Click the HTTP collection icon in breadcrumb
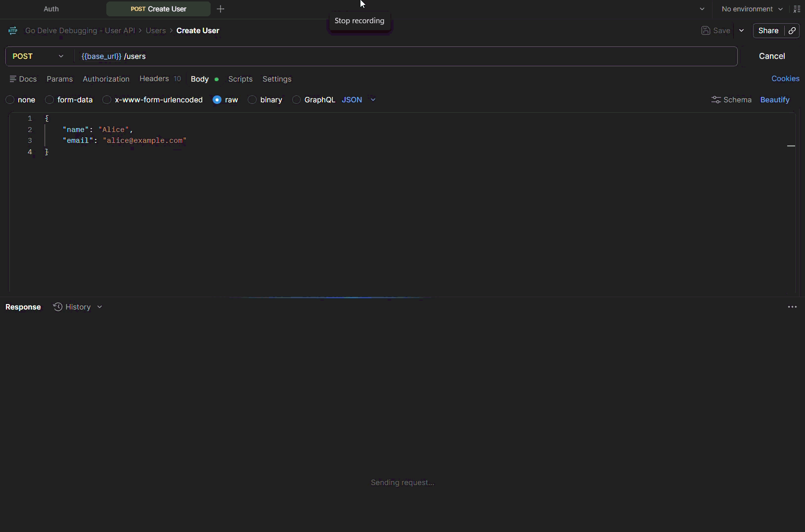Screen dimensions: 805x532 [x=13, y=31]
